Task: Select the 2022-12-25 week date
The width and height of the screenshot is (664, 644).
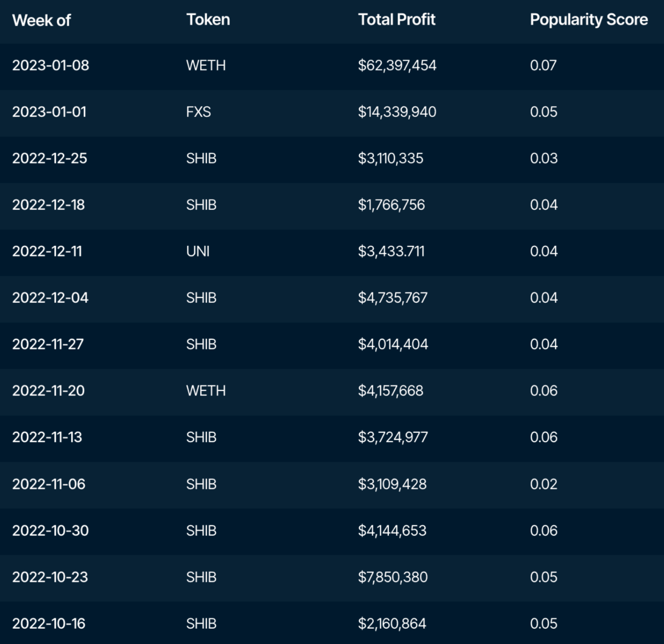Action: (50, 158)
